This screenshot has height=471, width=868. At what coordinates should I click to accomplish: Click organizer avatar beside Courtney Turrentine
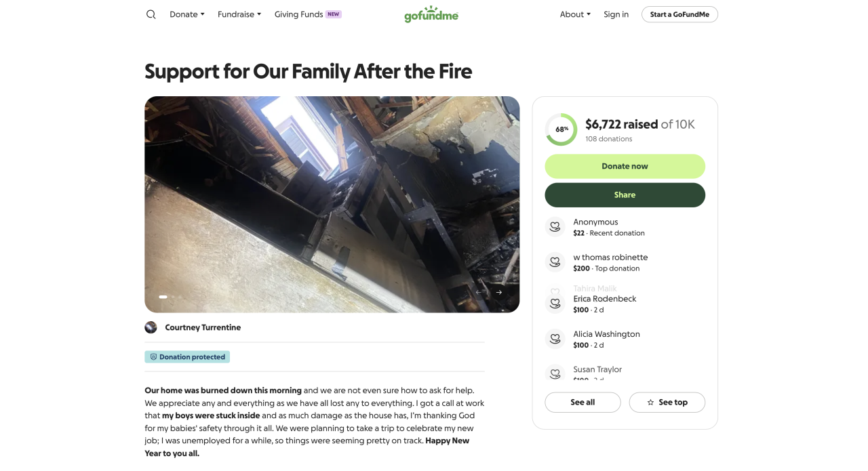tap(151, 327)
